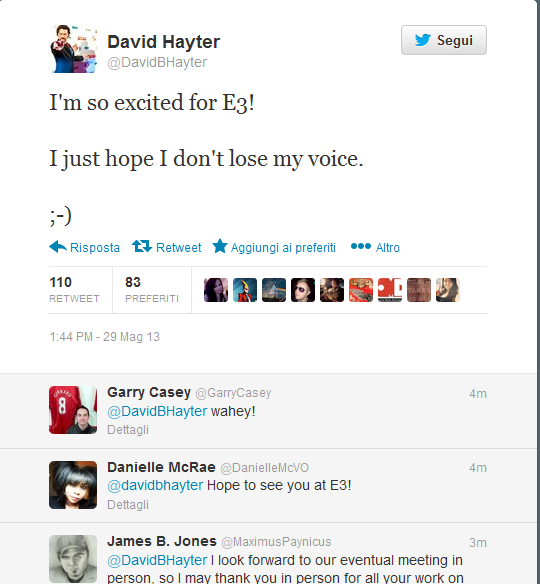Screen dimensions: 540x584
Task: Open David Hayter's profile picture
Action: [x=73, y=49]
